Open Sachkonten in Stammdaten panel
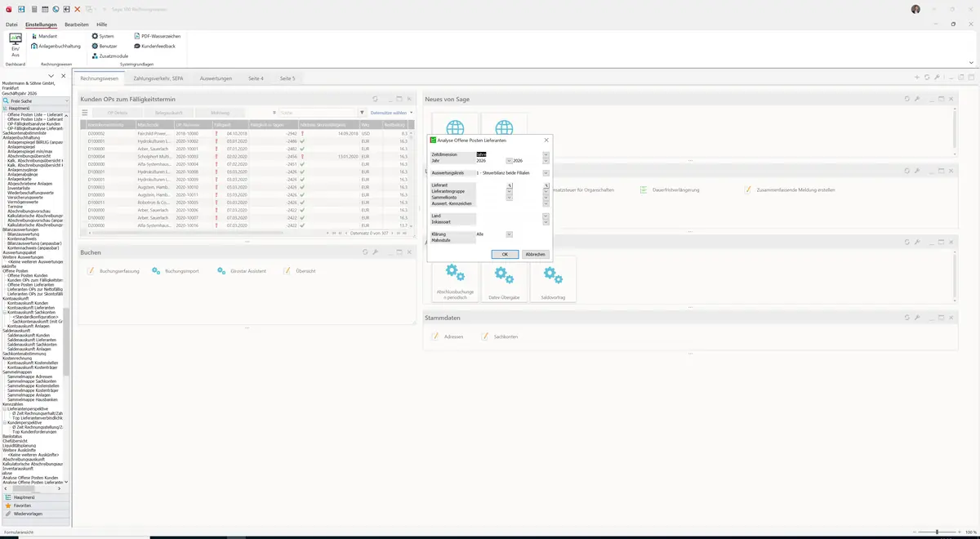The height and width of the screenshot is (539, 980). point(499,336)
